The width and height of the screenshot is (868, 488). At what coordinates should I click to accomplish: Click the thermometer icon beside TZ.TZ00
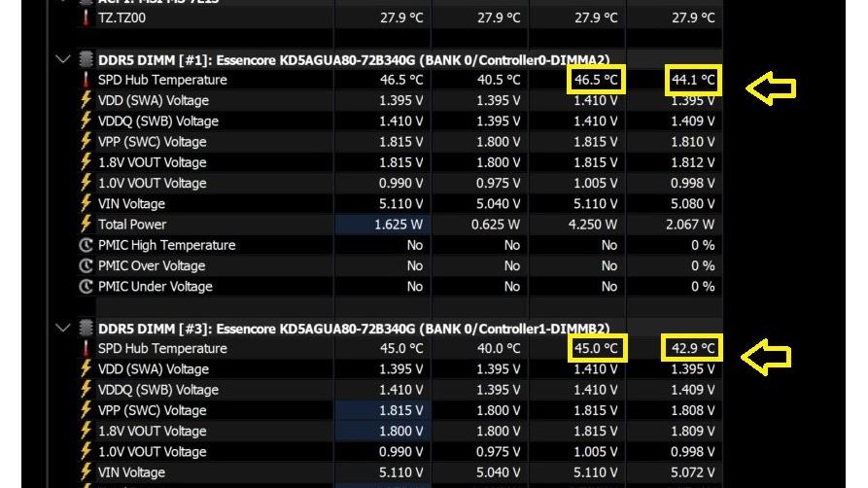click(x=86, y=17)
